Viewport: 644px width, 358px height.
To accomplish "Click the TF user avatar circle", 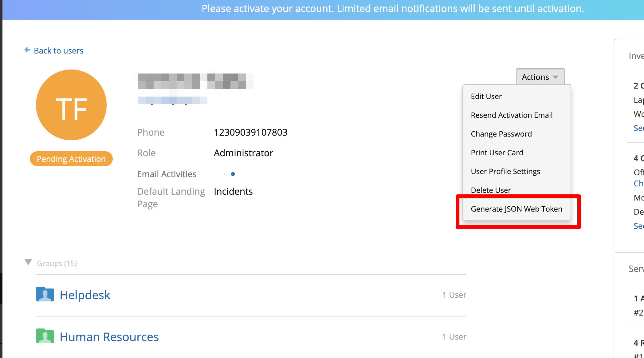I will [x=71, y=105].
